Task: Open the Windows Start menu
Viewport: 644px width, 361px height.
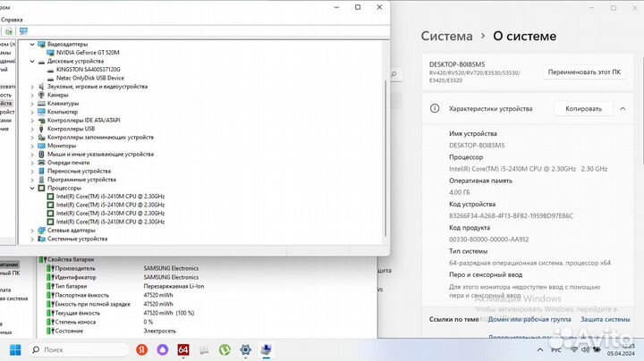Action: click(15, 350)
